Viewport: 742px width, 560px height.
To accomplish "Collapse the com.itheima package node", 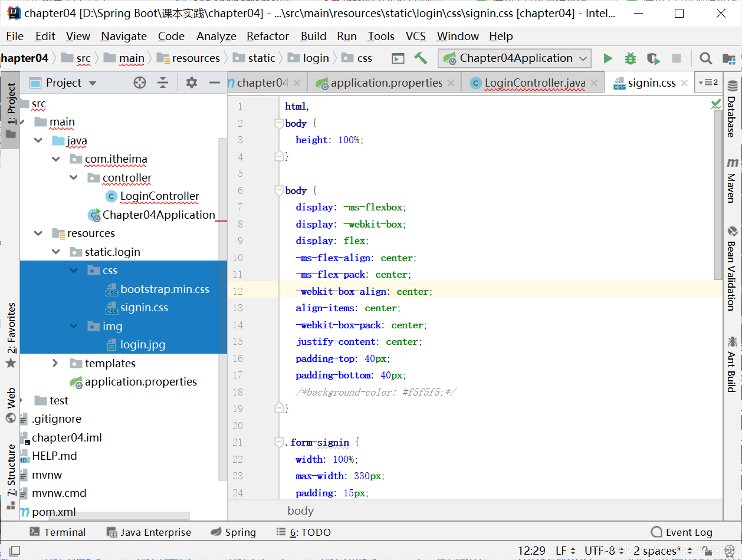I will click(55, 159).
